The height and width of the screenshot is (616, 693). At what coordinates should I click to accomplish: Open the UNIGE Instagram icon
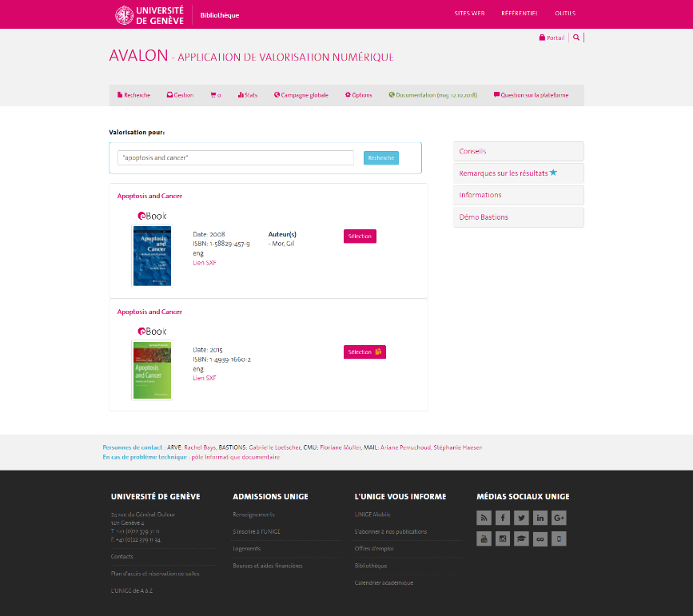[503, 539]
